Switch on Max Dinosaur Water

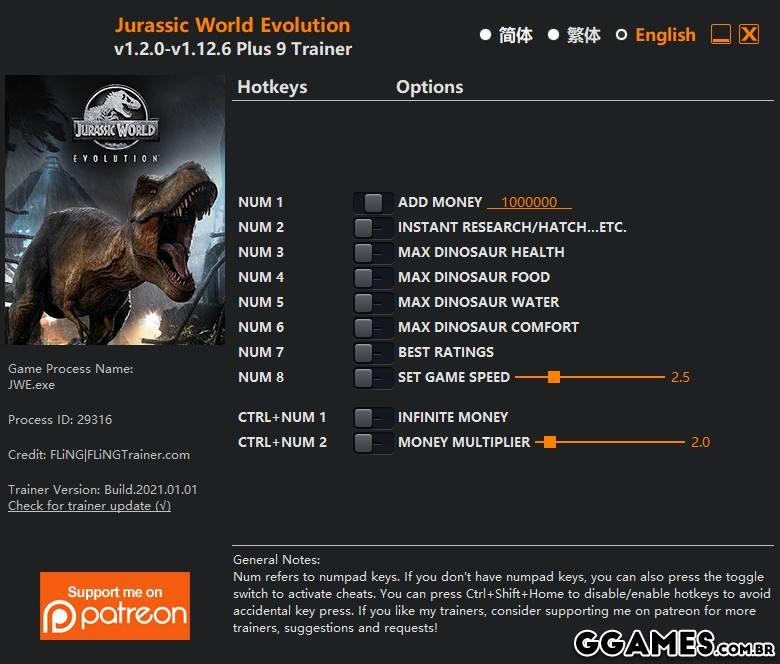(x=372, y=302)
